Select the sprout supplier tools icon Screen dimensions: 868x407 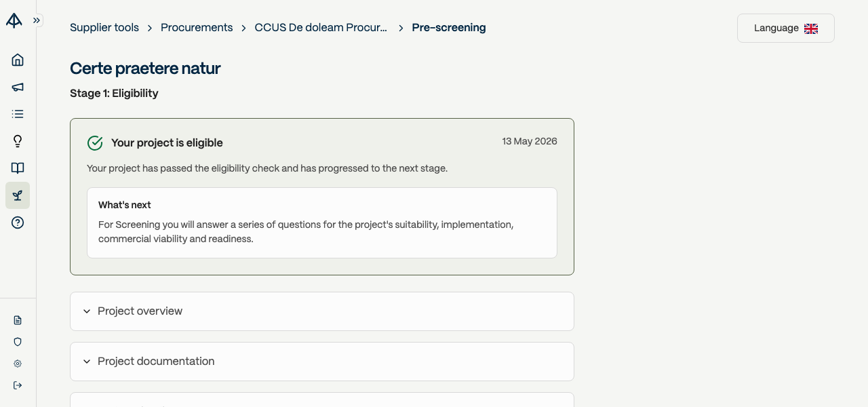click(x=18, y=195)
